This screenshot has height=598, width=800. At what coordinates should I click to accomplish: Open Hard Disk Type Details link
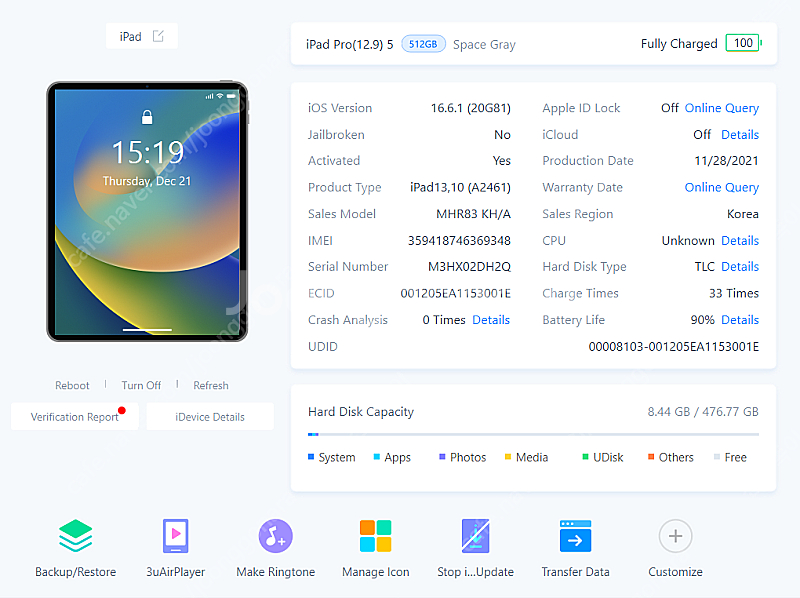pyautogui.click(x=740, y=266)
